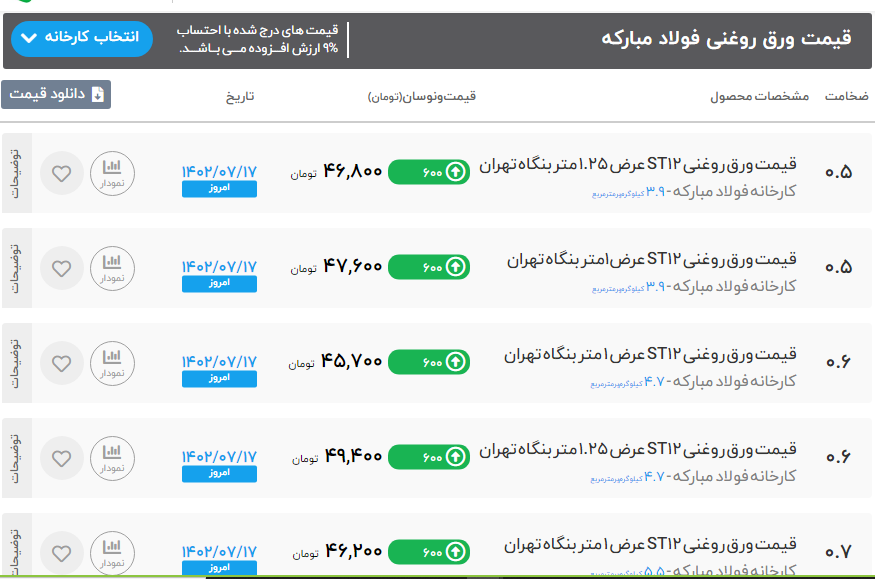The height and width of the screenshot is (579, 875).
Task: Open the chart icon for the 49,400 toman row
Action: click(112, 458)
